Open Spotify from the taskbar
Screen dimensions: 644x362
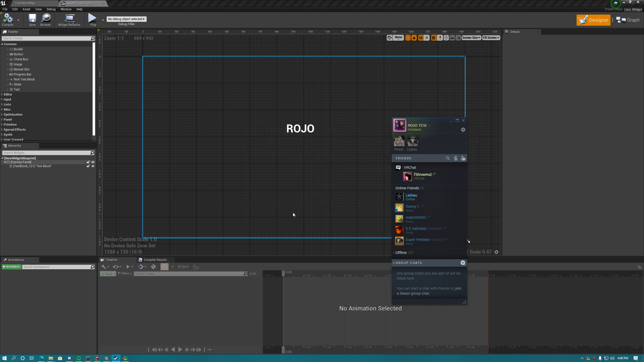[x=79, y=358]
